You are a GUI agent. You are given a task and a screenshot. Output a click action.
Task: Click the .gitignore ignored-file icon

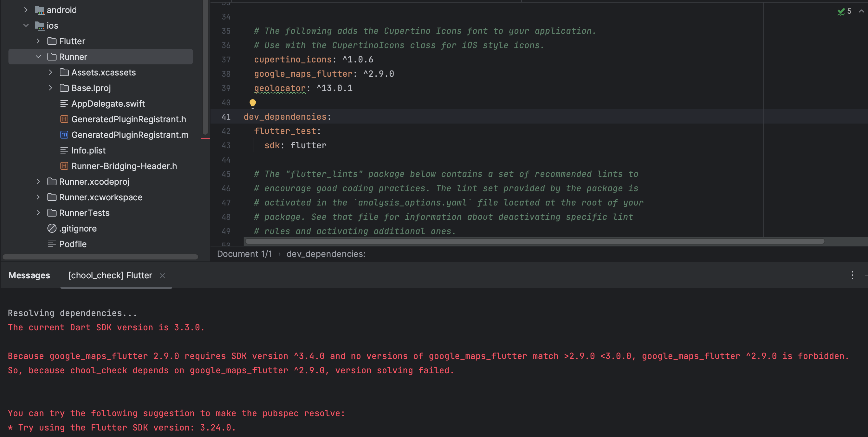coord(52,229)
